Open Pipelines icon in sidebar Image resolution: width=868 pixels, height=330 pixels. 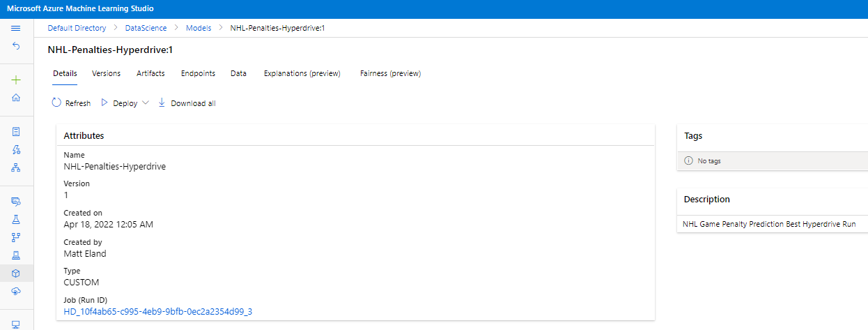point(16,237)
